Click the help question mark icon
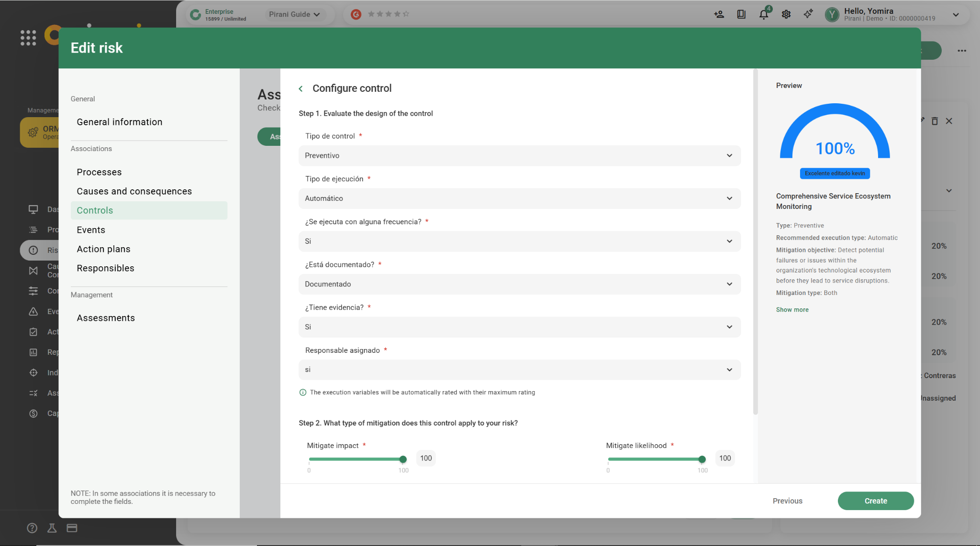Screen dimensions: 980x546 (x=32, y=528)
